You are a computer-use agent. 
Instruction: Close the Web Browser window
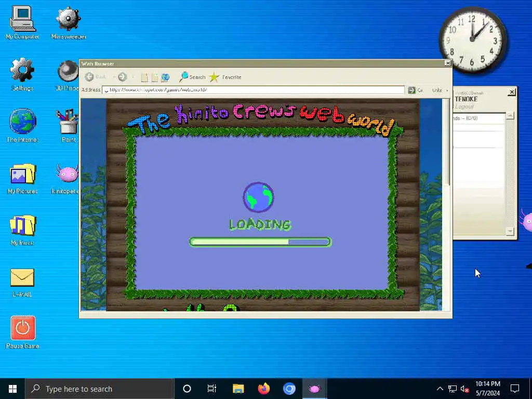coord(448,63)
